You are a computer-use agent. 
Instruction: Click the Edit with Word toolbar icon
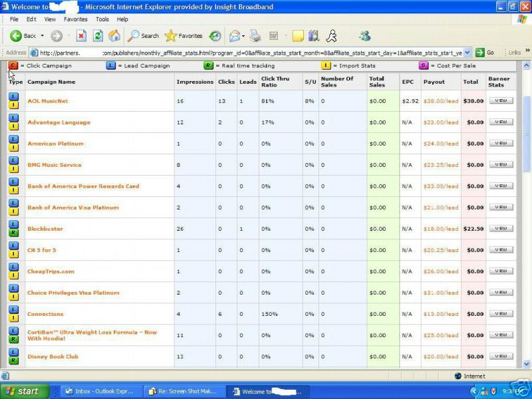[x=273, y=36]
